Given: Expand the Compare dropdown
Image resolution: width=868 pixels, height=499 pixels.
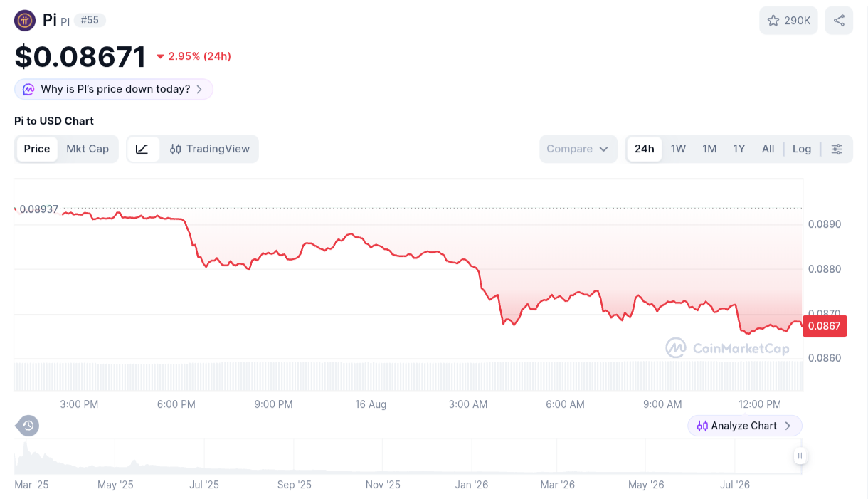Looking at the screenshot, I should [x=578, y=149].
